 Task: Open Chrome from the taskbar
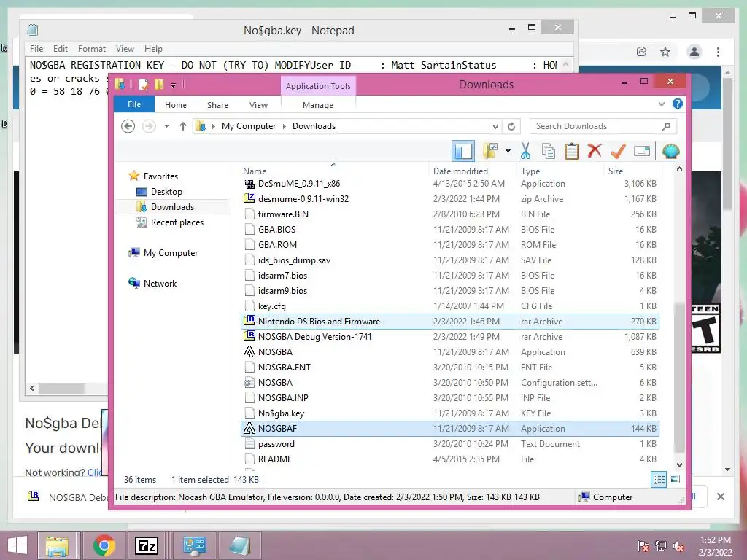(x=104, y=545)
